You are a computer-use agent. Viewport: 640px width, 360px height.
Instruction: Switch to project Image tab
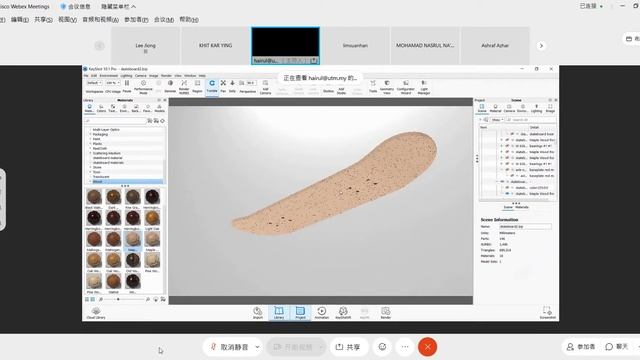pyautogui.click(x=550, y=108)
